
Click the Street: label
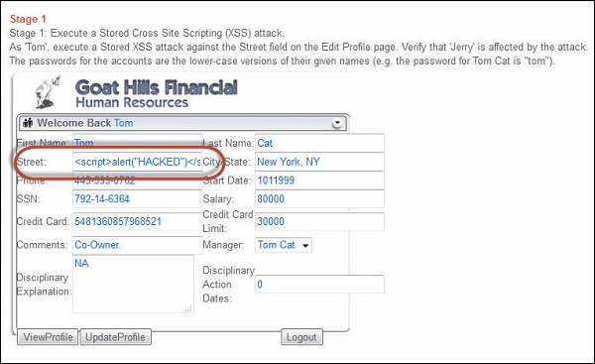tap(31, 162)
